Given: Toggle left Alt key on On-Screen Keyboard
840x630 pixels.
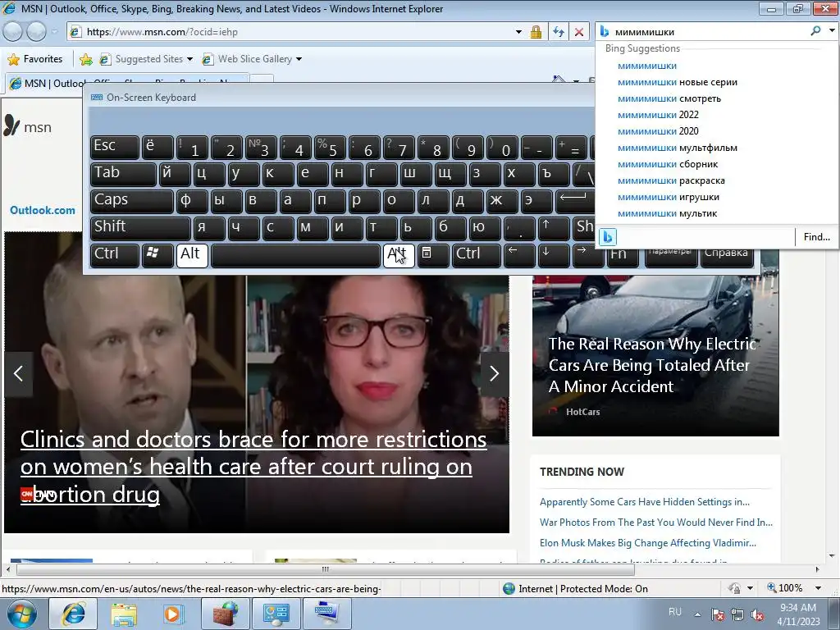Looking at the screenshot, I should point(192,255).
